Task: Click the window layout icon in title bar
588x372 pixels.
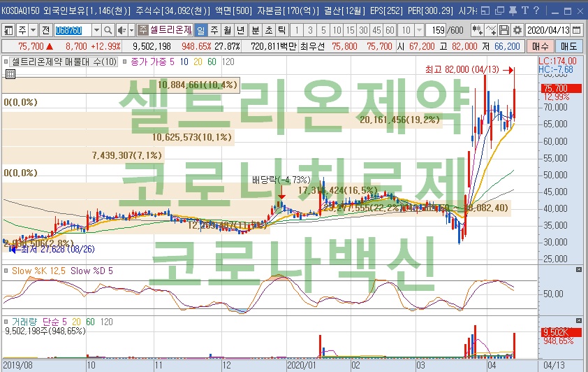Action: 485,10
